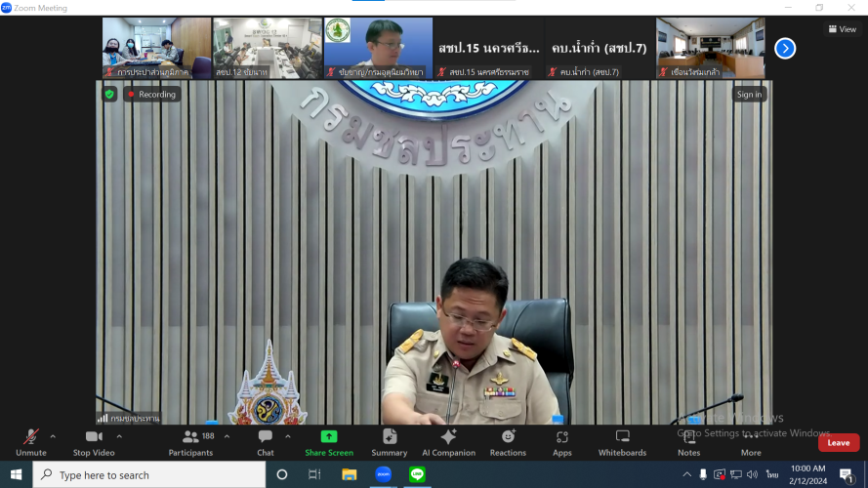This screenshot has height=488, width=868.
Task: Launch AI Companion
Action: [448, 442]
